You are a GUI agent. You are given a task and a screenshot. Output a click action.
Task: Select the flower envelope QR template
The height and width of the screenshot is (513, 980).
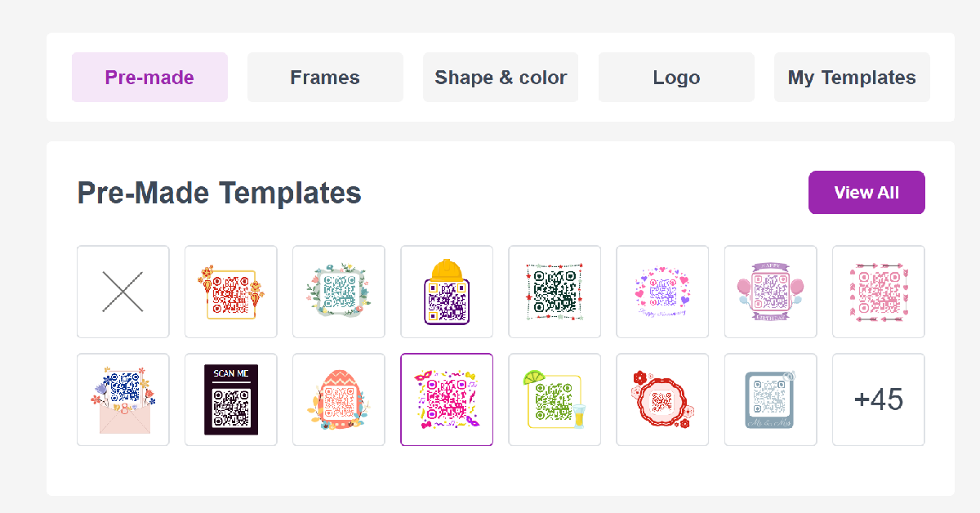(x=122, y=399)
